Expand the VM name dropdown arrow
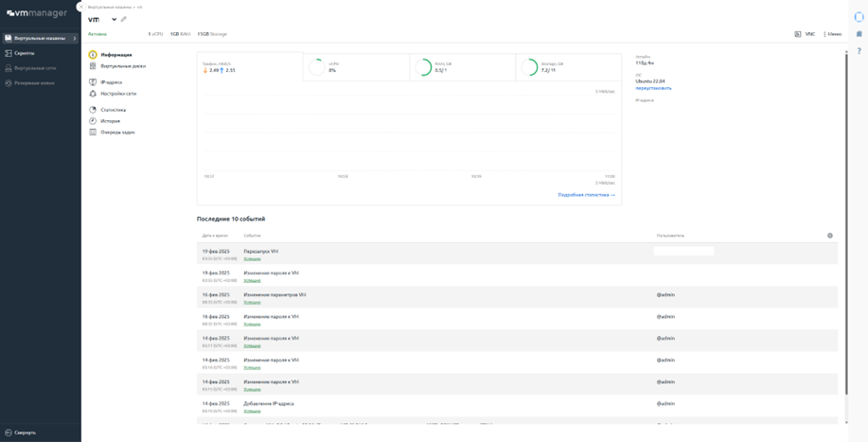The height and width of the screenshot is (442, 868). click(x=115, y=19)
